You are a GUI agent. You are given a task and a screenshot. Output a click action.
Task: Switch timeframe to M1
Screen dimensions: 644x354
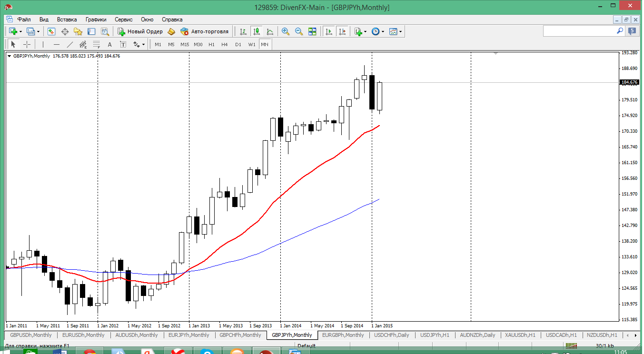click(x=158, y=44)
